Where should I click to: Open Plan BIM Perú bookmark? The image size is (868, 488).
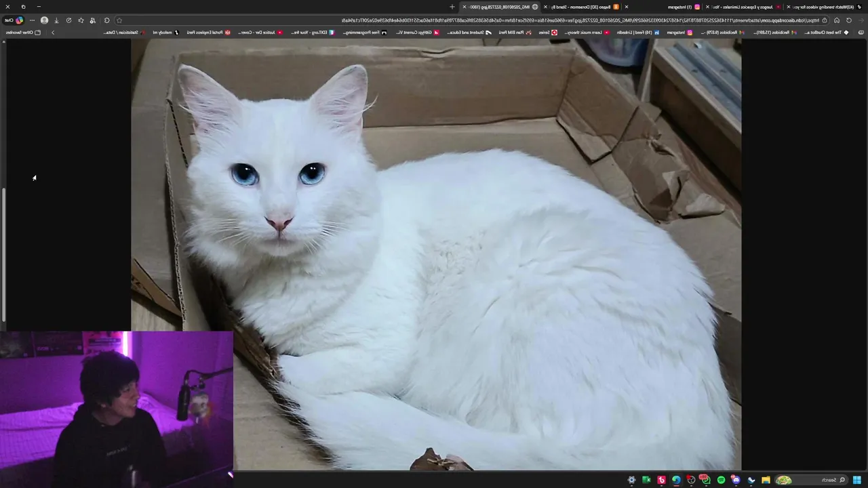click(515, 33)
